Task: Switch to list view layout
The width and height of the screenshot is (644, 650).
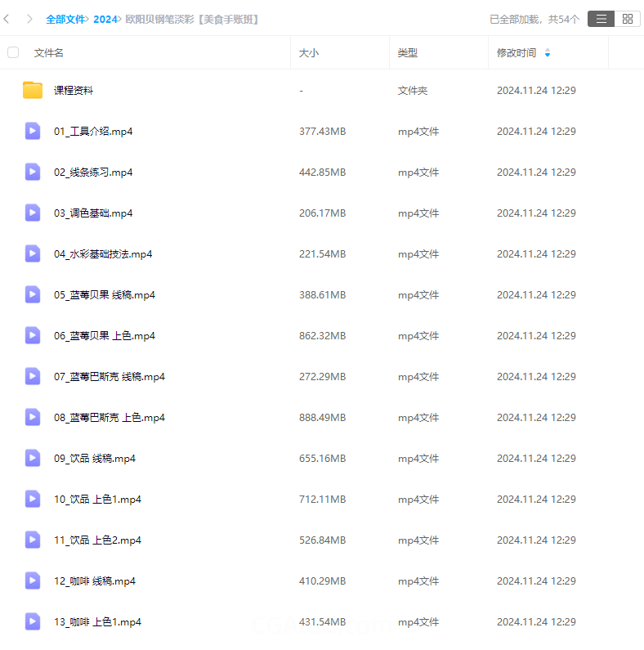Action: 601,19
